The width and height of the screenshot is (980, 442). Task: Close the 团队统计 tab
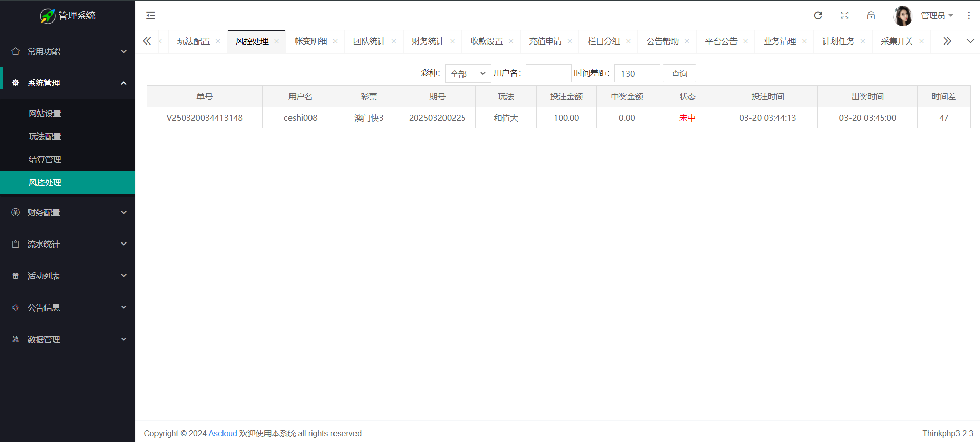394,41
